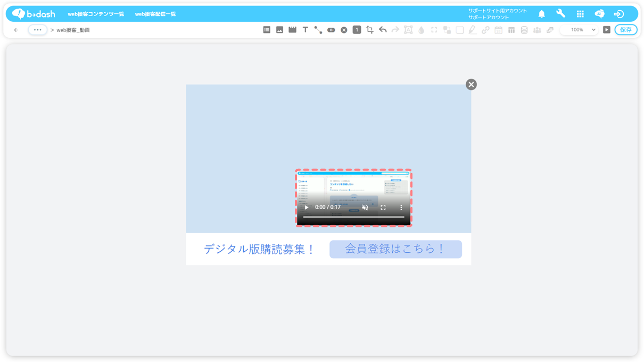Click the rounded square border icon

coord(460,30)
